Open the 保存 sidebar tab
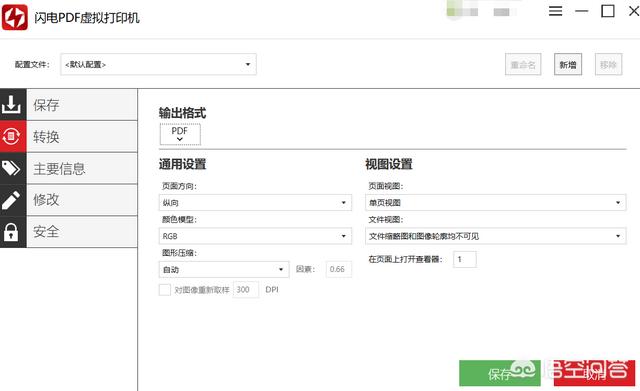The height and width of the screenshot is (391, 640). pyautogui.click(x=82, y=105)
